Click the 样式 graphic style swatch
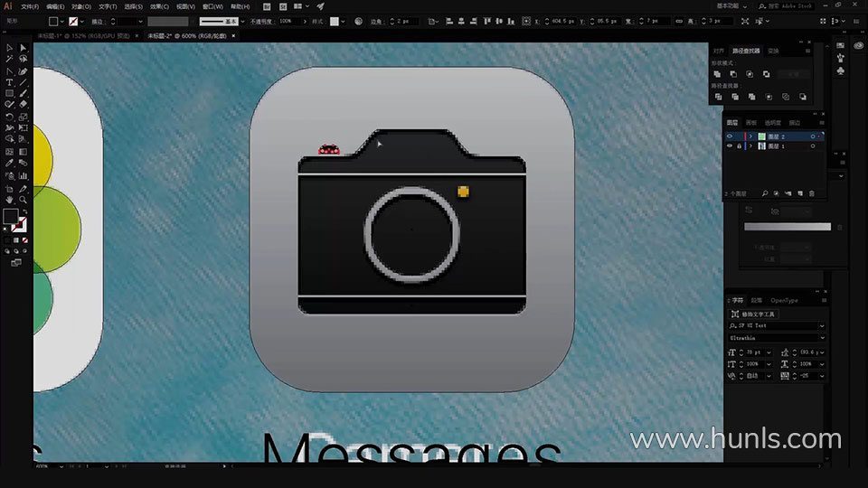Image resolution: width=868 pixels, height=488 pixels. (x=335, y=21)
